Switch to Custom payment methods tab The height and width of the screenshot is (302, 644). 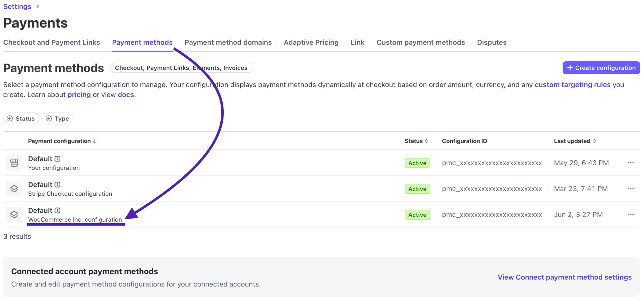coord(421,42)
